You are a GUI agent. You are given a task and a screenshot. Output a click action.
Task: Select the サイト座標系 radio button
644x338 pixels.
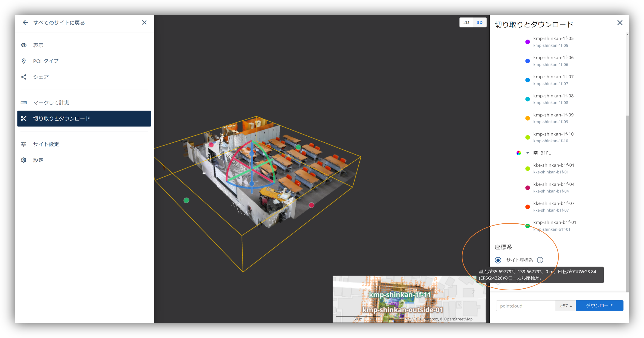pyautogui.click(x=498, y=260)
